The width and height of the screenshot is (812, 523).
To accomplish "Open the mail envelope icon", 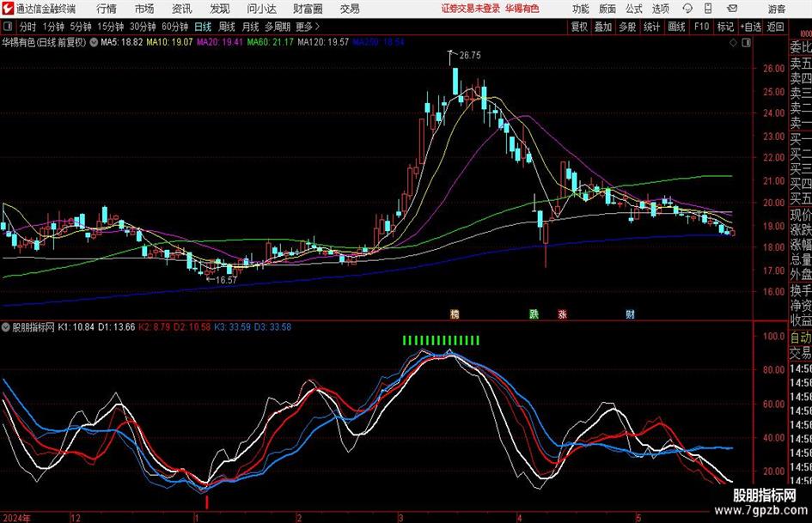I will (732, 9).
